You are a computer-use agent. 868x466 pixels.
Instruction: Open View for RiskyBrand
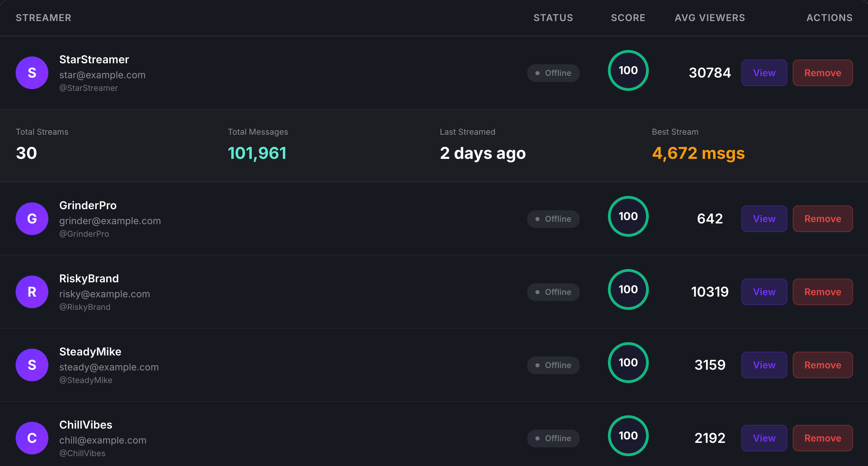point(764,292)
